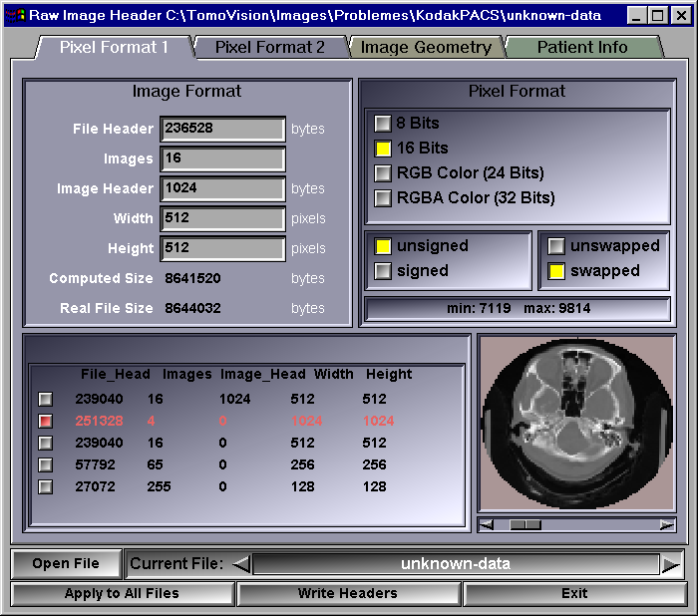Click the File Header input field
This screenshot has height=616, width=698.
[222, 129]
